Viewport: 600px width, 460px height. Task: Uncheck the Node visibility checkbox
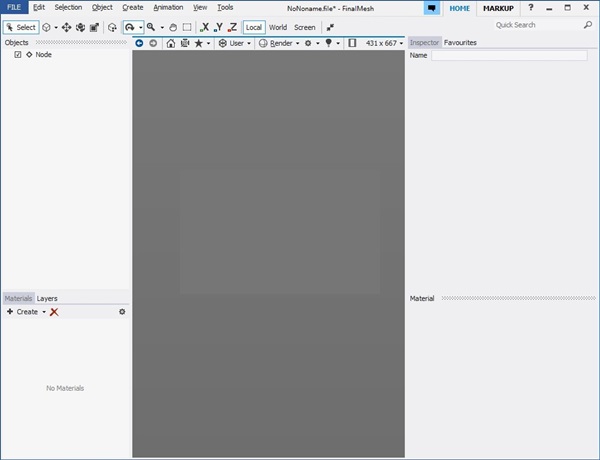coord(18,55)
